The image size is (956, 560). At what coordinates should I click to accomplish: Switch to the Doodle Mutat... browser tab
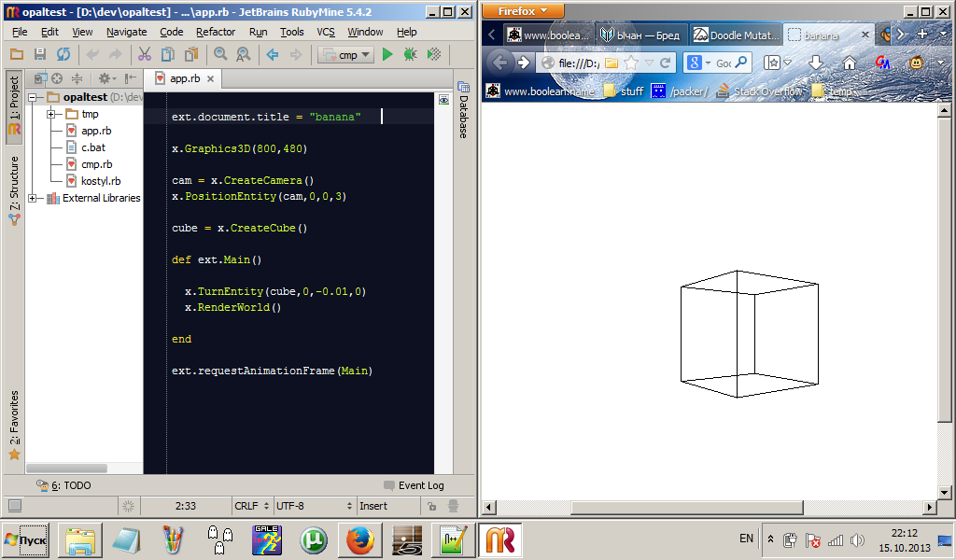[x=735, y=35]
